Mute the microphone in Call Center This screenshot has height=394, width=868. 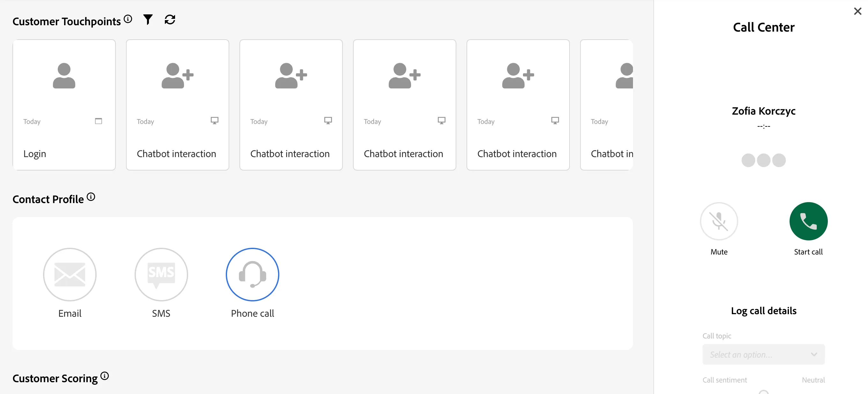pos(719,221)
